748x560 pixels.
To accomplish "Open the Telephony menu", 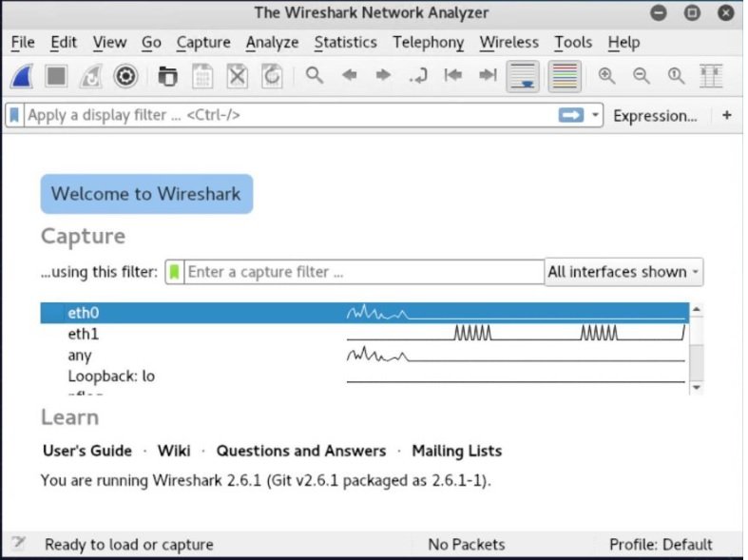I will [x=428, y=43].
